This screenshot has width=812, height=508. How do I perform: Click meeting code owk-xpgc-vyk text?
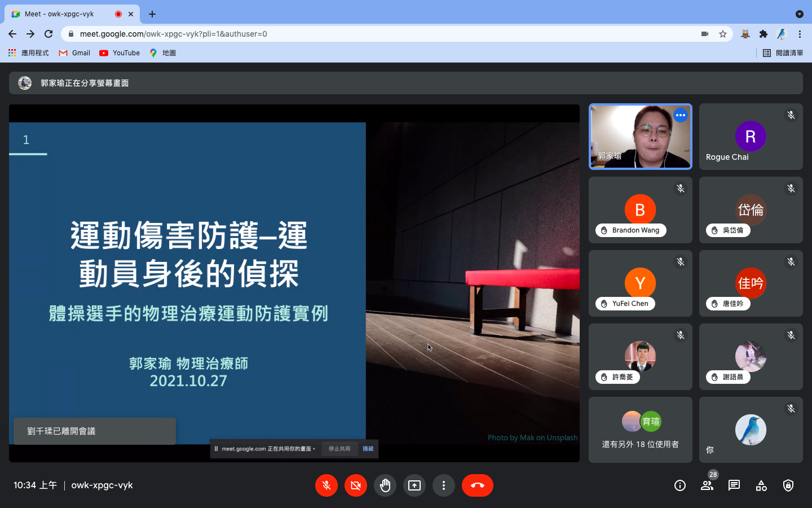[102, 485]
